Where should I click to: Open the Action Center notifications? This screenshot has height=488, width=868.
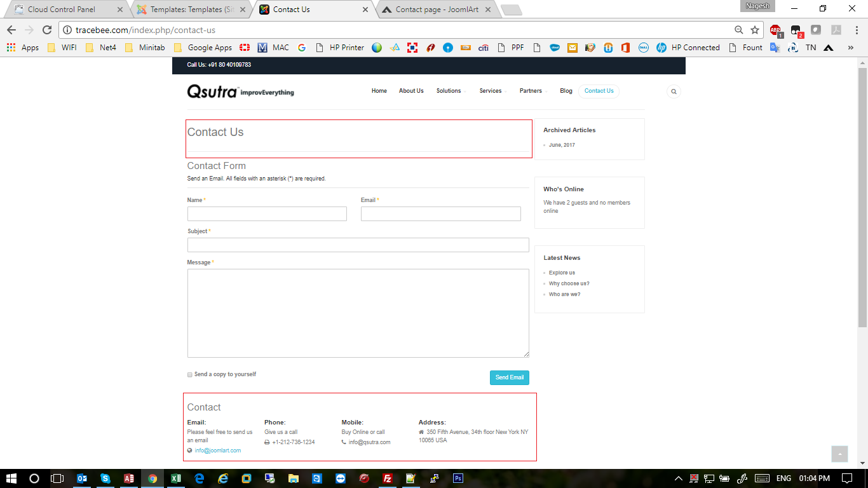coord(847,478)
